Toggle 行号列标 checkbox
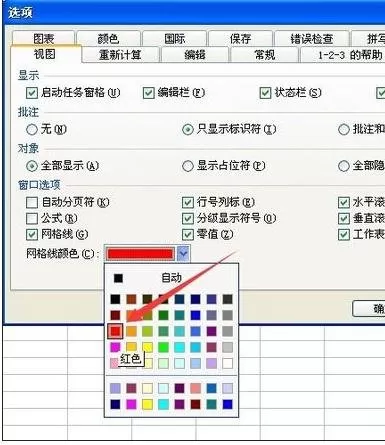This screenshot has height=445, width=385. (188, 202)
